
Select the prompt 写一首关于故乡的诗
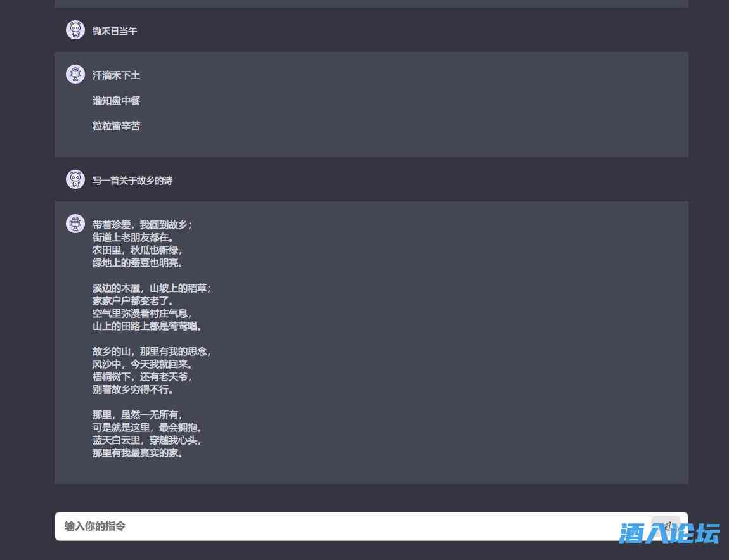132,181
